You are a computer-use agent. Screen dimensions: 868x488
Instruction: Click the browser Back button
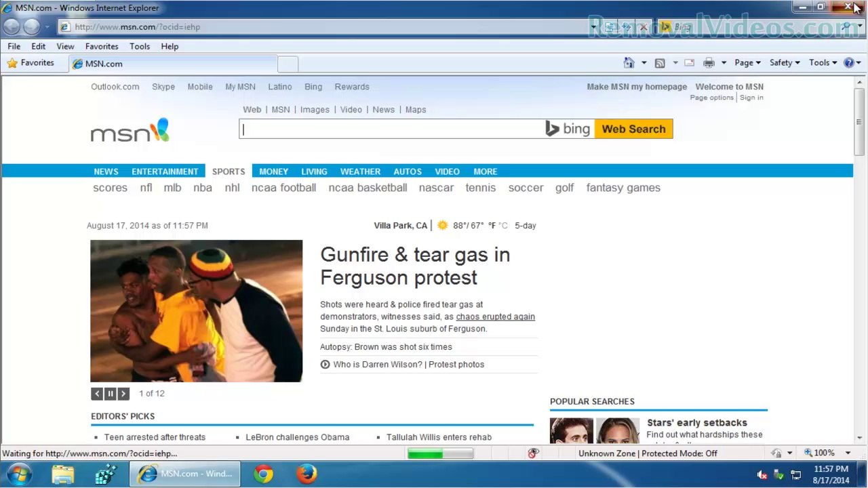[x=12, y=26]
